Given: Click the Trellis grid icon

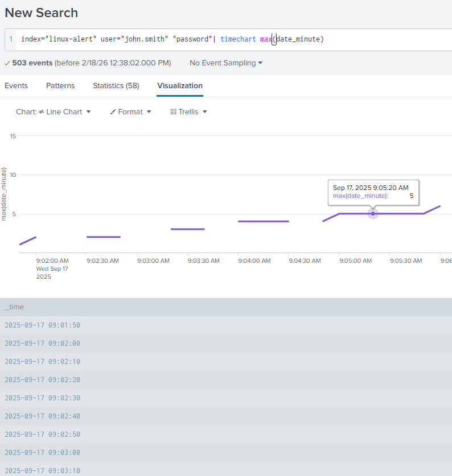Looking at the screenshot, I should [173, 112].
